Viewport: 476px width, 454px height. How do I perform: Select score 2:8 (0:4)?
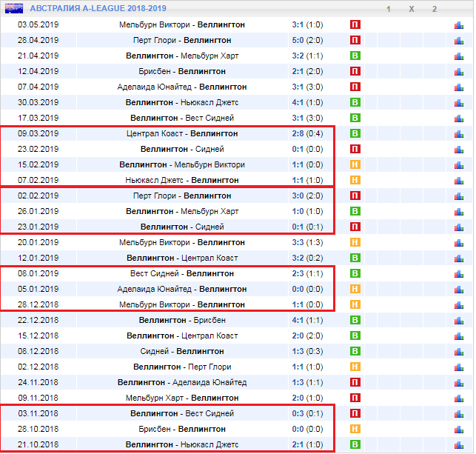pyautogui.click(x=307, y=133)
